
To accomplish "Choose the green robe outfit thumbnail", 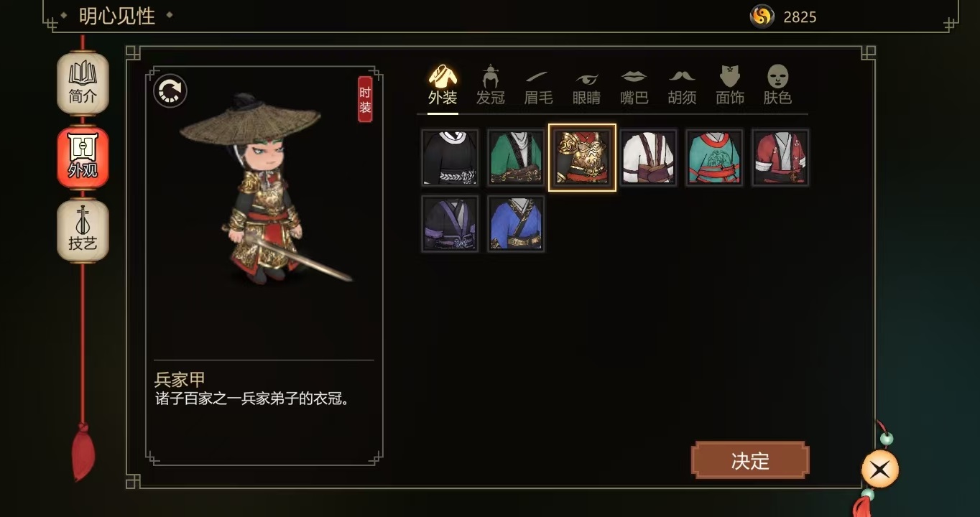I will tap(516, 158).
